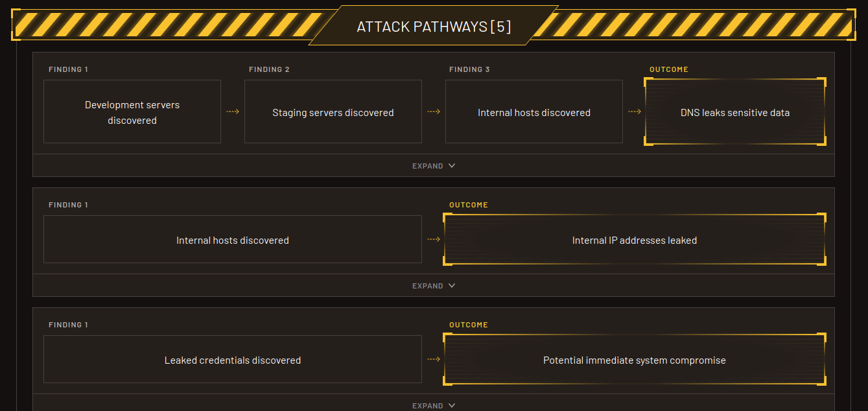This screenshot has width=868, height=411.
Task: Click the ATTACK PATHWAYS [5] header
Action: point(434,25)
